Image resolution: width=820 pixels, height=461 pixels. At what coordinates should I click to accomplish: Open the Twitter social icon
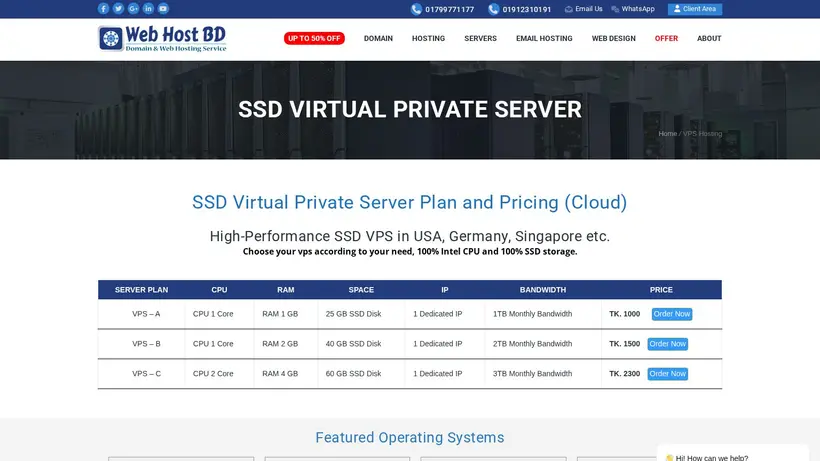coord(118,8)
